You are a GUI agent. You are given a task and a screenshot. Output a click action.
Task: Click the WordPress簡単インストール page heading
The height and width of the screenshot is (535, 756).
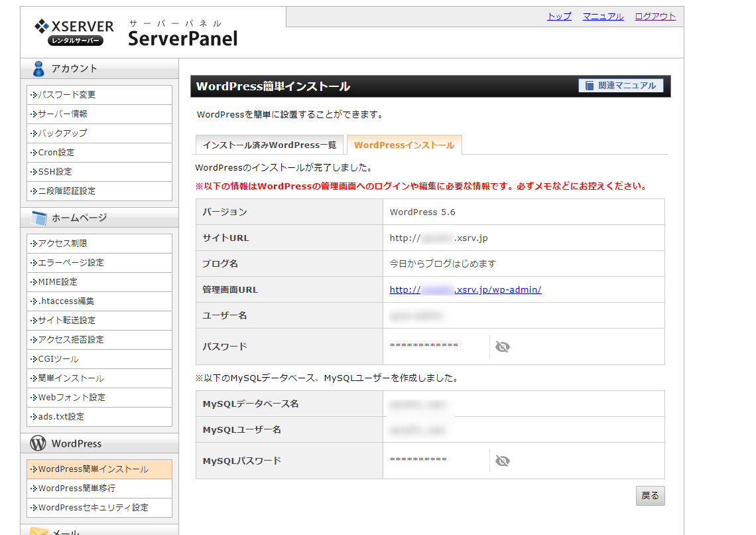point(273,86)
